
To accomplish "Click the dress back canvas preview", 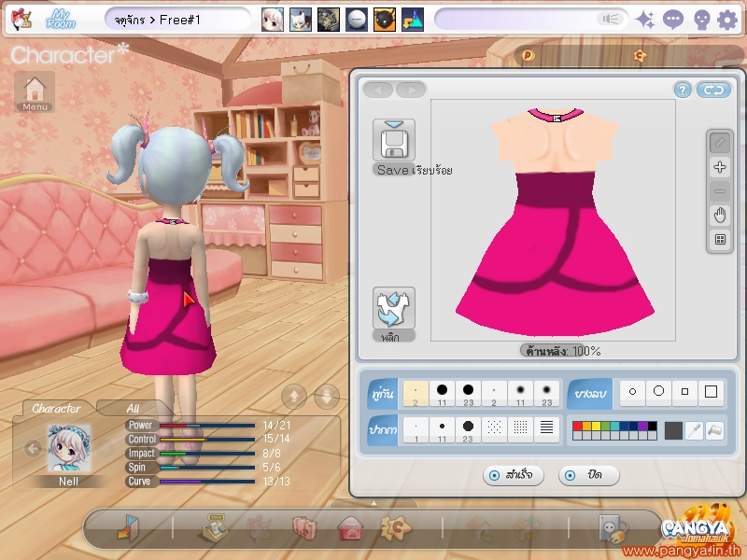I will 553,220.
